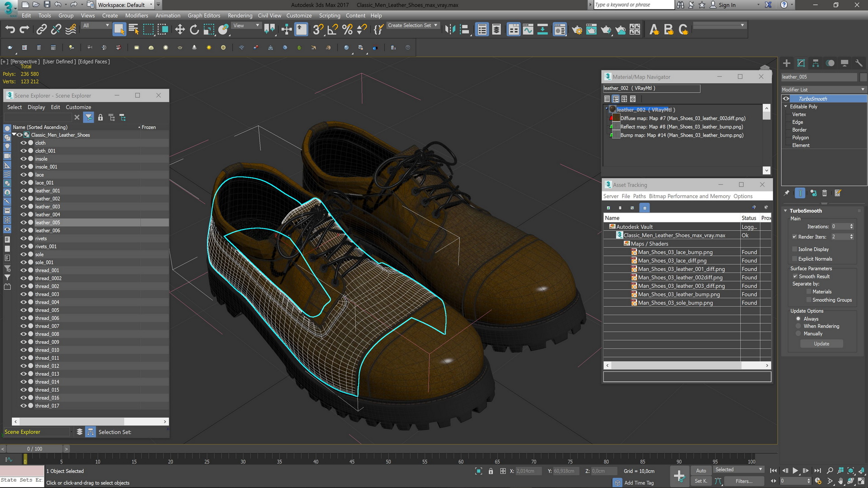The height and width of the screenshot is (488, 868).
Task: Enable Explicit Normals checkbox
Action: point(795,259)
